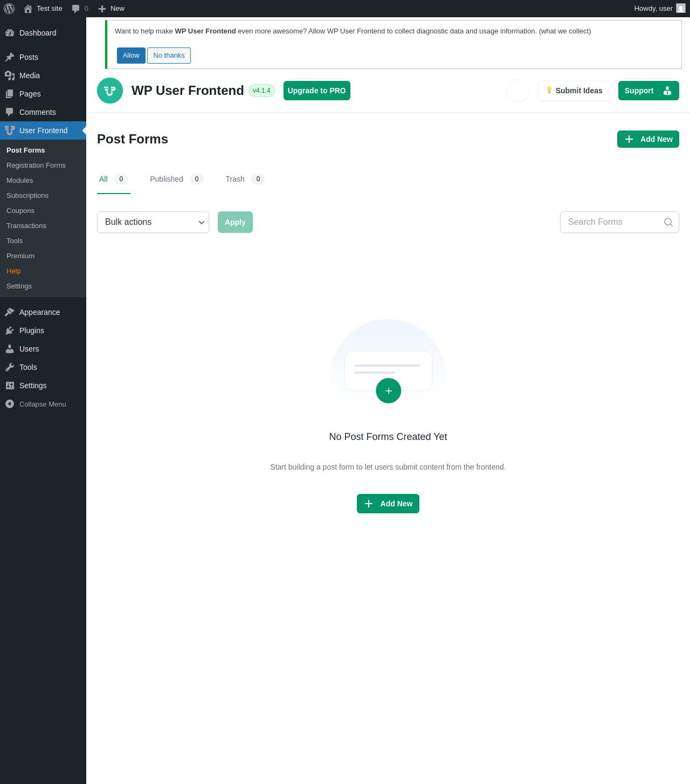Click the Dashboard gauge icon

[10, 33]
